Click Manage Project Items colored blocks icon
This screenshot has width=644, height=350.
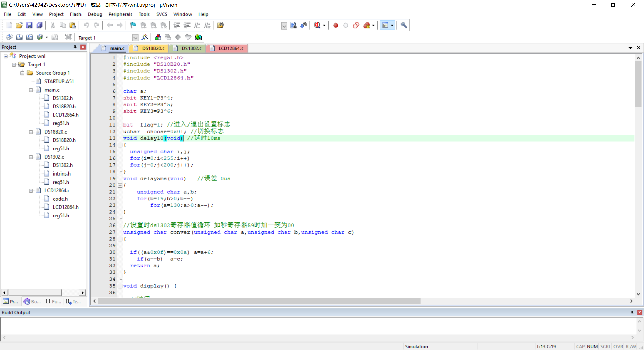coord(158,37)
